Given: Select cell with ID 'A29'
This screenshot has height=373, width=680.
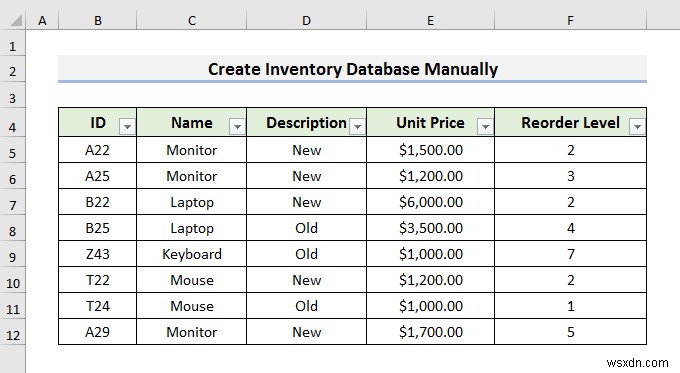Looking at the screenshot, I should click(98, 332).
